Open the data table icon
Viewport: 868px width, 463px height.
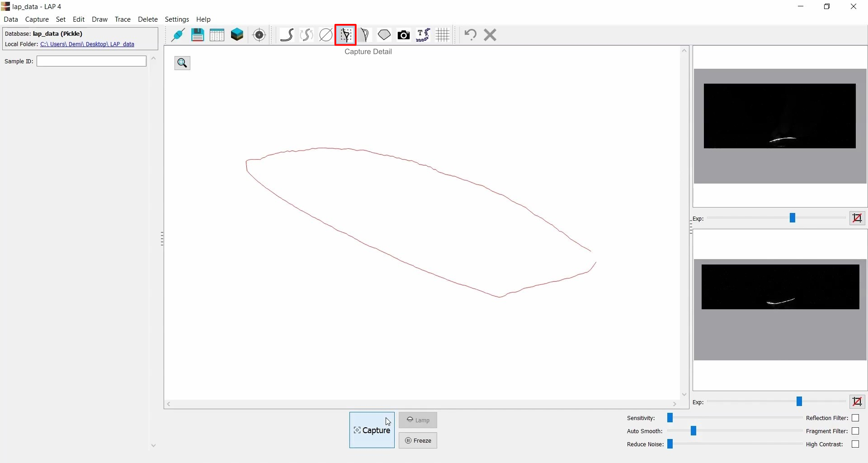[x=217, y=35]
